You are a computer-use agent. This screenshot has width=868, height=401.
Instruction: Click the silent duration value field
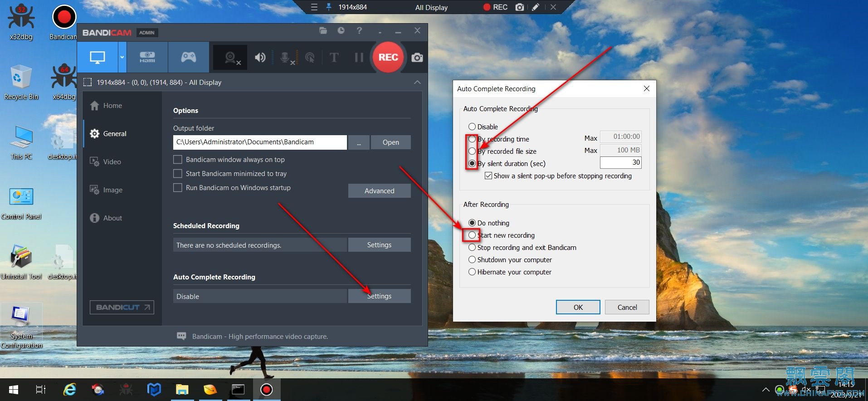pyautogui.click(x=620, y=162)
